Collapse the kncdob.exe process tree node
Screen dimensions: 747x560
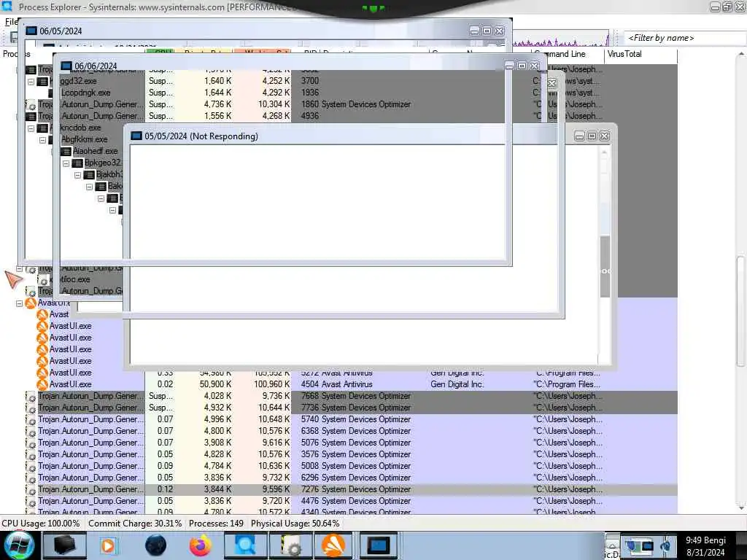point(31,128)
